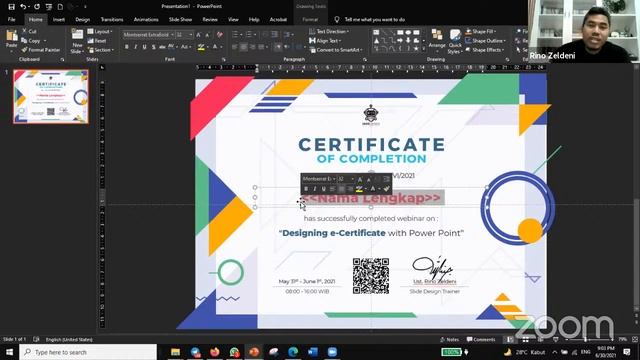Screen dimensions: 640x360
Task: Insert a New Slide
Action: (x=77, y=41)
